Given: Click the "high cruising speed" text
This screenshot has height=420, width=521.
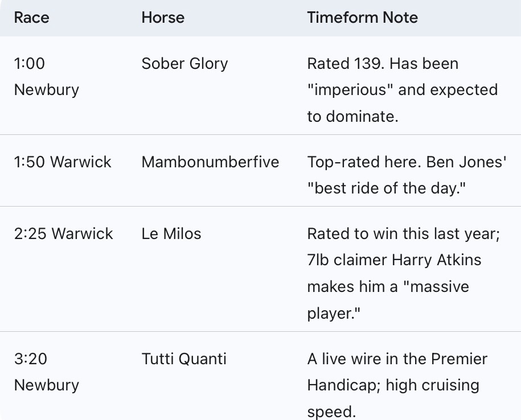Looking at the screenshot, I should click(x=432, y=385).
